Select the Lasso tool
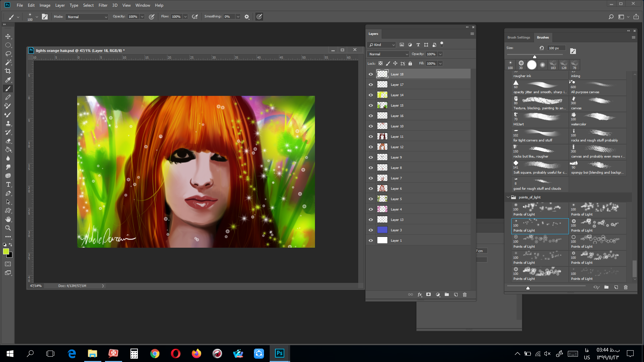 tap(8, 54)
